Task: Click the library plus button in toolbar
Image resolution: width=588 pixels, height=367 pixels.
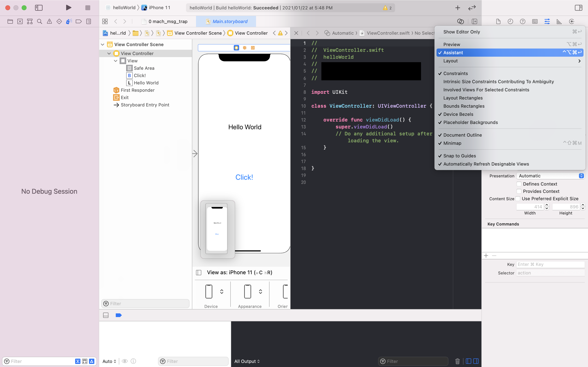Action: click(458, 8)
